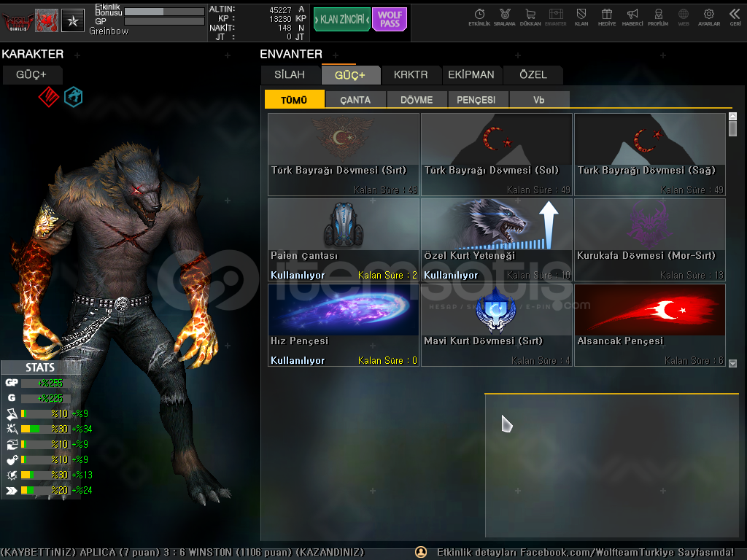
Task: Click the match result ticker text at bottom left
Action: coord(182,553)
